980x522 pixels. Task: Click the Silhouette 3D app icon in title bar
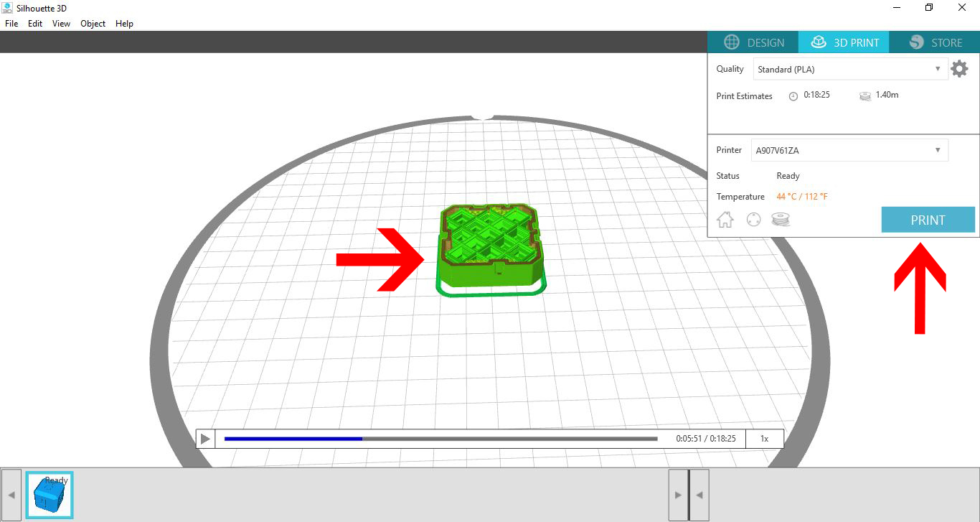[x=8, y=8]
